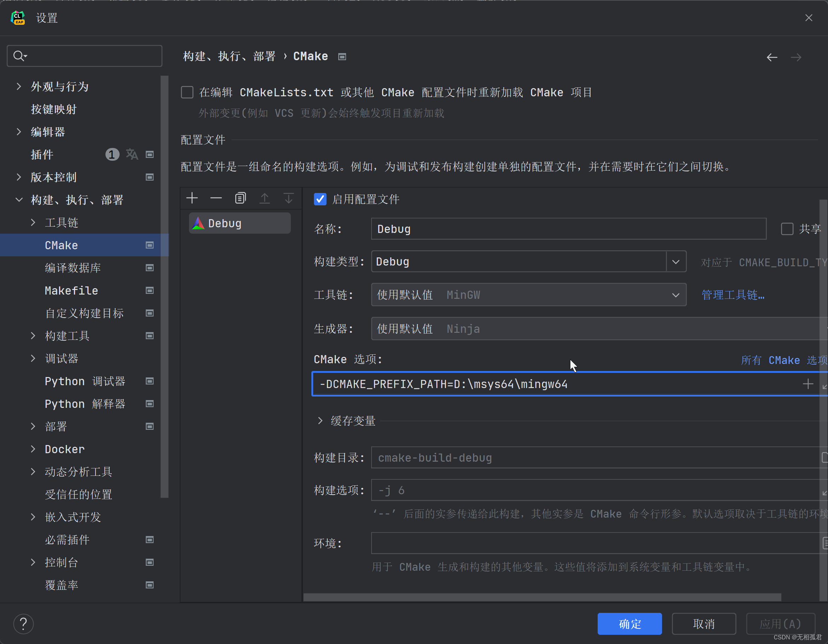The height and width of the screenshot is (644, 828).
Task: Click the translate icon beside 插件
Action: [132, 154]
